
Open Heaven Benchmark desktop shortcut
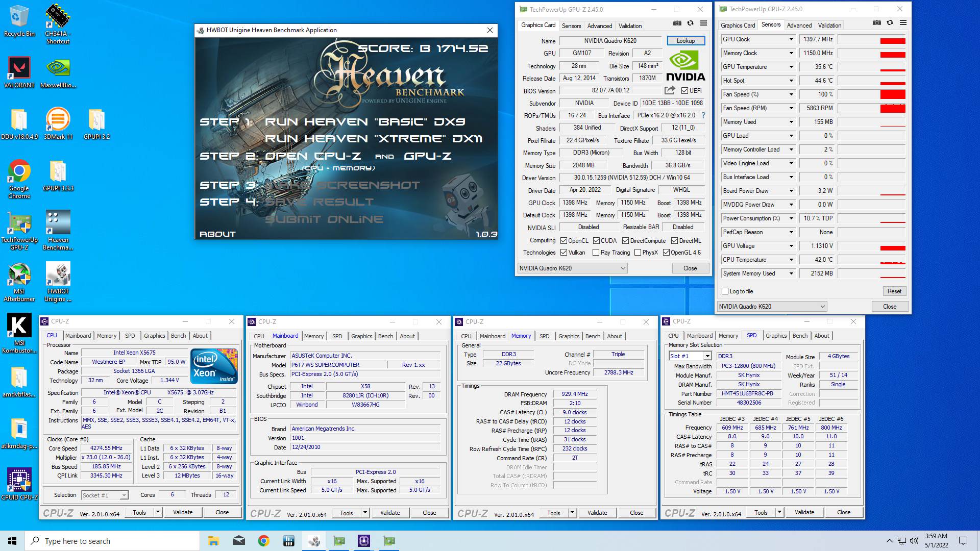(58, 231)
